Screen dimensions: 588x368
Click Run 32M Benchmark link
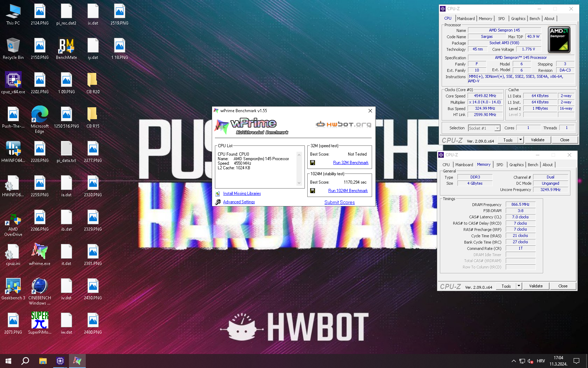[x=351, y=163]
